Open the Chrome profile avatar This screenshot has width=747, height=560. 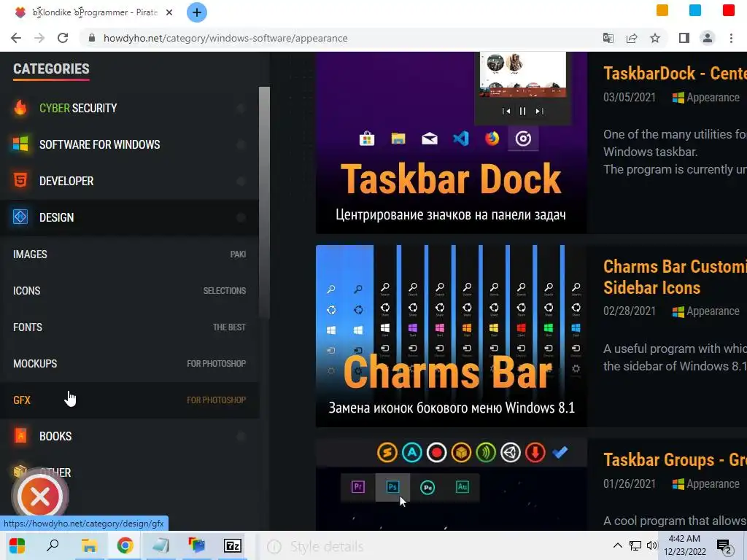pos(708,38)
